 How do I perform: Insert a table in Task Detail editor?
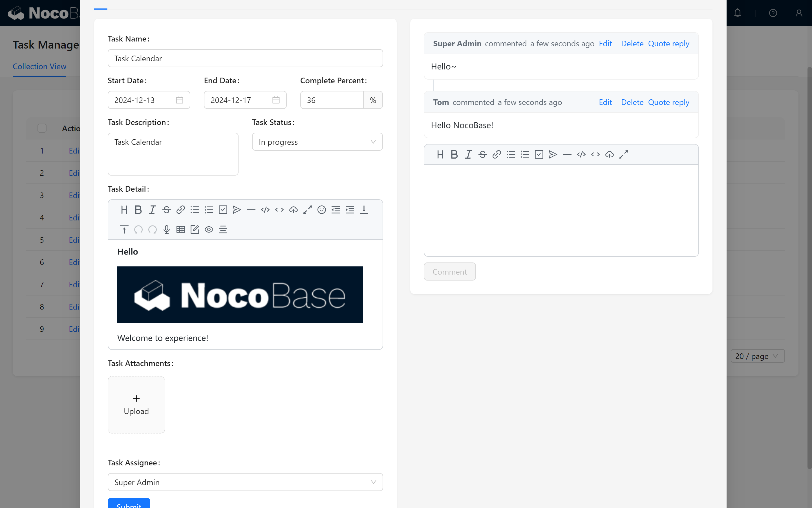pyautogui.click(x=180, y=229)
